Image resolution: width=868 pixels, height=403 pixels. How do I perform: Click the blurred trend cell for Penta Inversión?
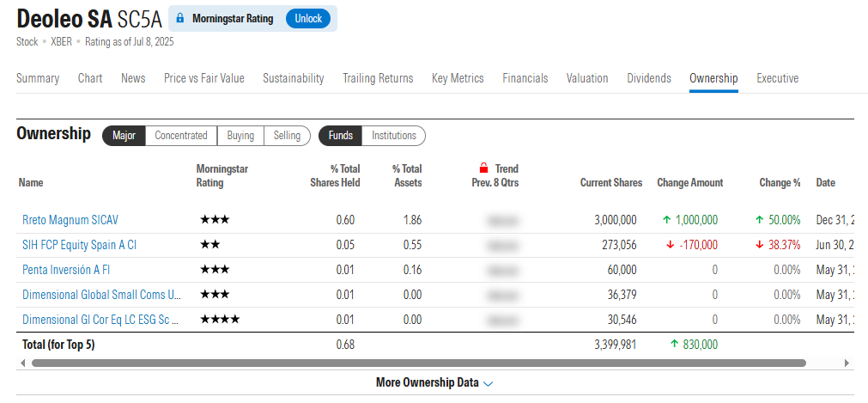[503, 270]
